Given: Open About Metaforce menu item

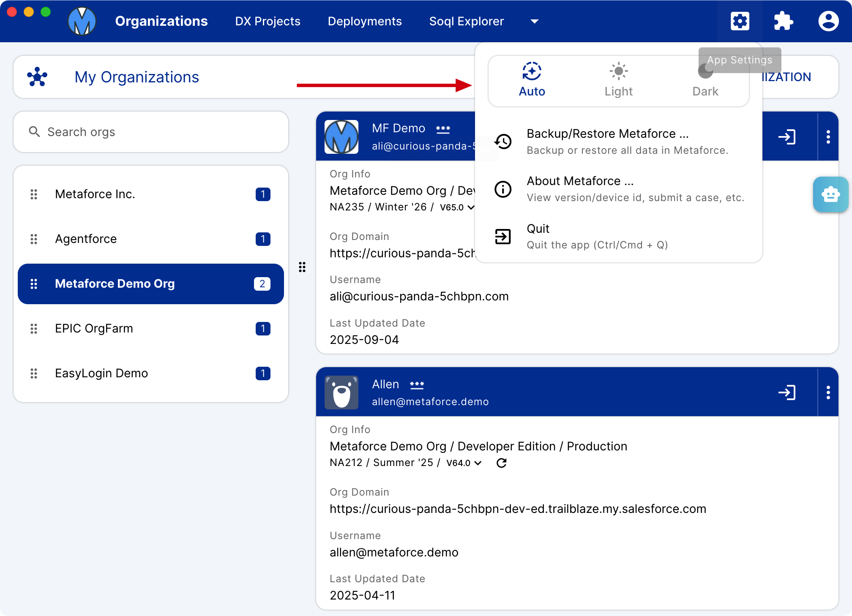Looking at the screenshot, I should click(x=619, y=189).
